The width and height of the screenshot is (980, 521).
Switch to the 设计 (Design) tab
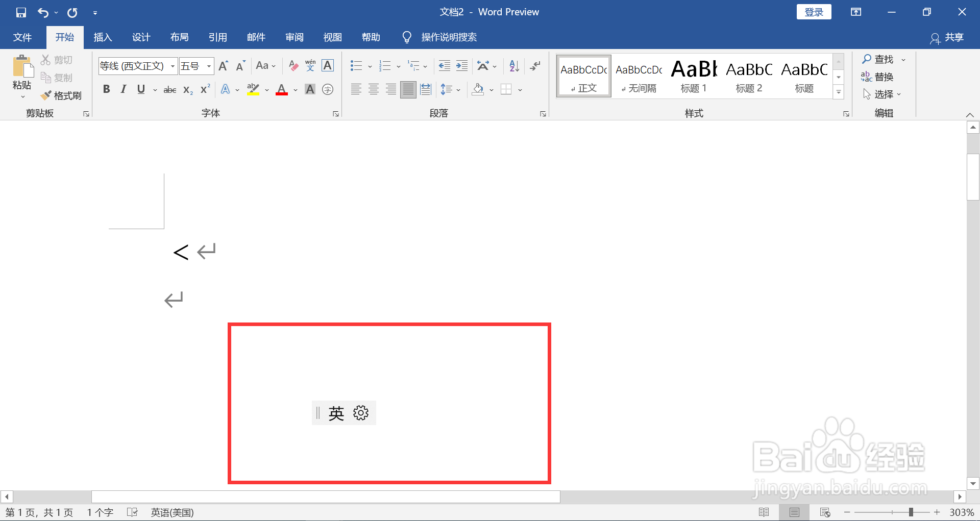[x=141, y=37]
